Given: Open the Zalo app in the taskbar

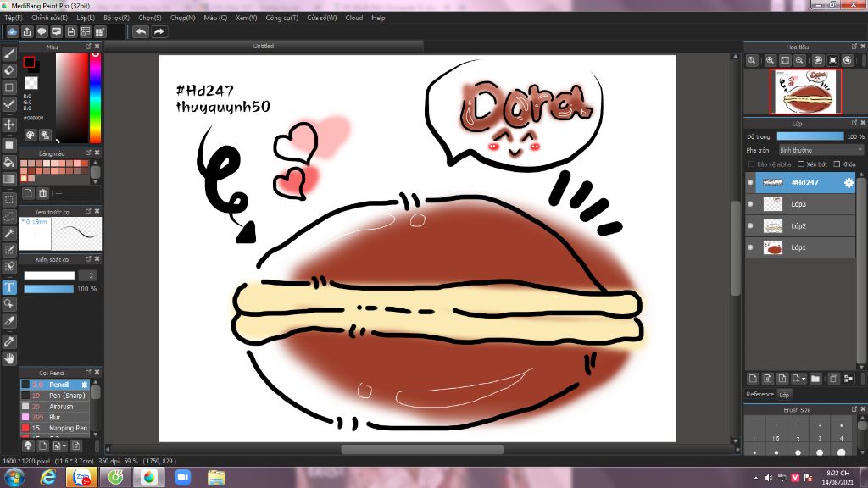Looking at the screenshot, I should (x=81, y=477).
